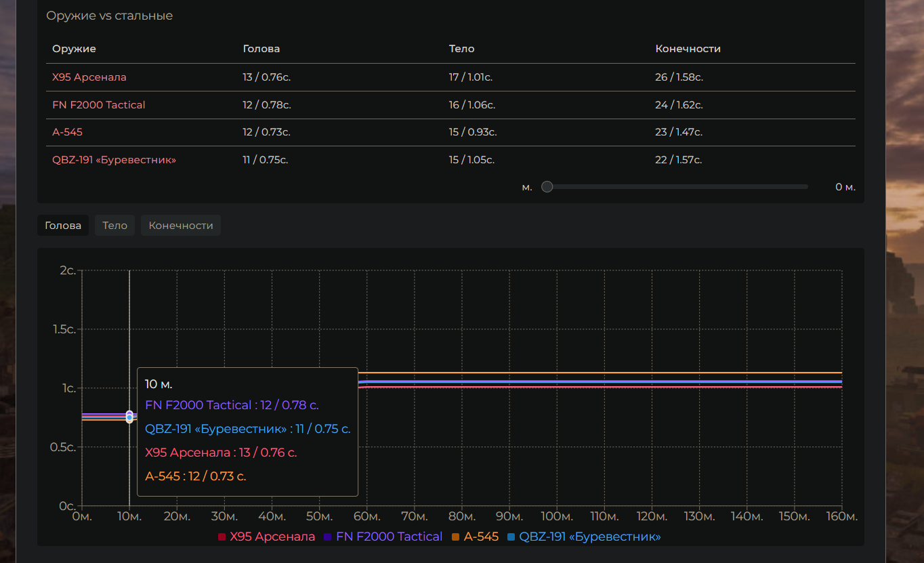
Task: Open the Конечности chart tab
Action: [x=181, y=226]
